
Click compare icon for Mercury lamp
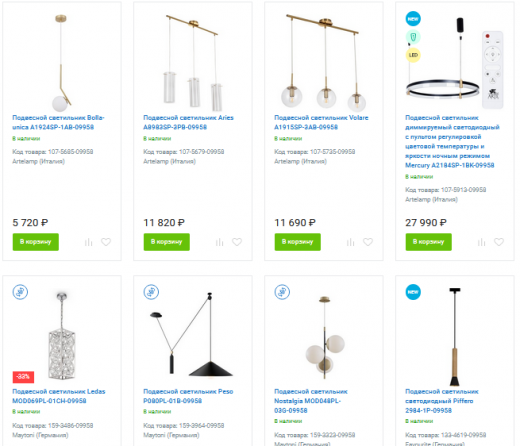pyautogui.click(x=481, y=242)
